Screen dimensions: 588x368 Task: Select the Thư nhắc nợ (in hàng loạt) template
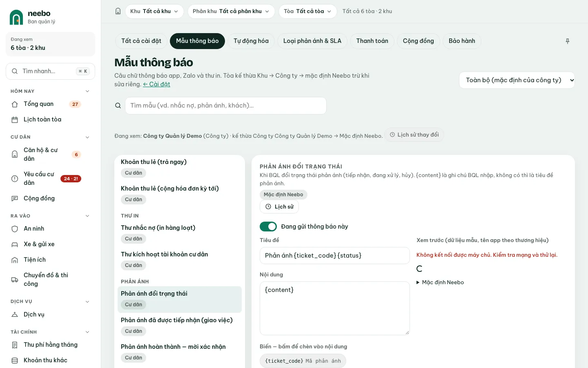180,233
